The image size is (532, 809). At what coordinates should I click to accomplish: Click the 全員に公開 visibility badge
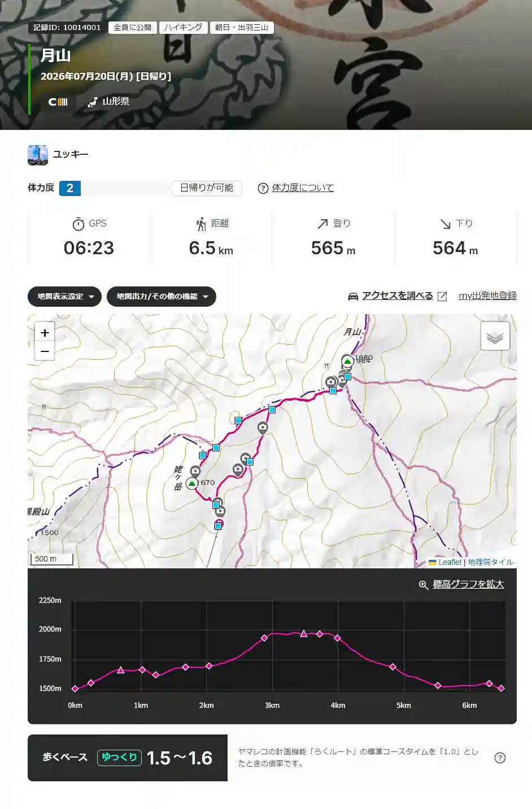[x=132, y=27]
